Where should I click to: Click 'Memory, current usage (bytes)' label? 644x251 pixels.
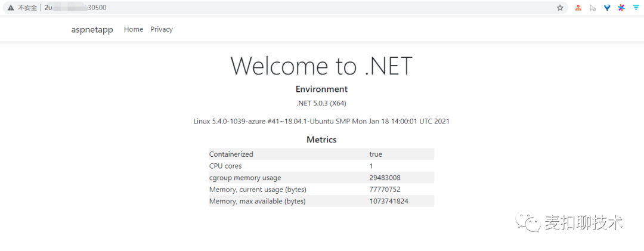258,190
